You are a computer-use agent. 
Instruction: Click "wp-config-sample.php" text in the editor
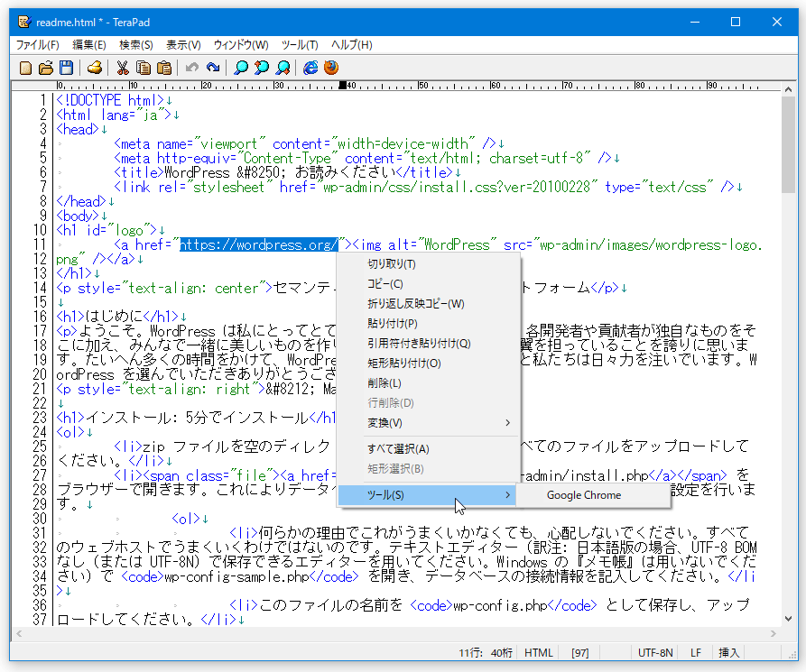click(236, 577)
